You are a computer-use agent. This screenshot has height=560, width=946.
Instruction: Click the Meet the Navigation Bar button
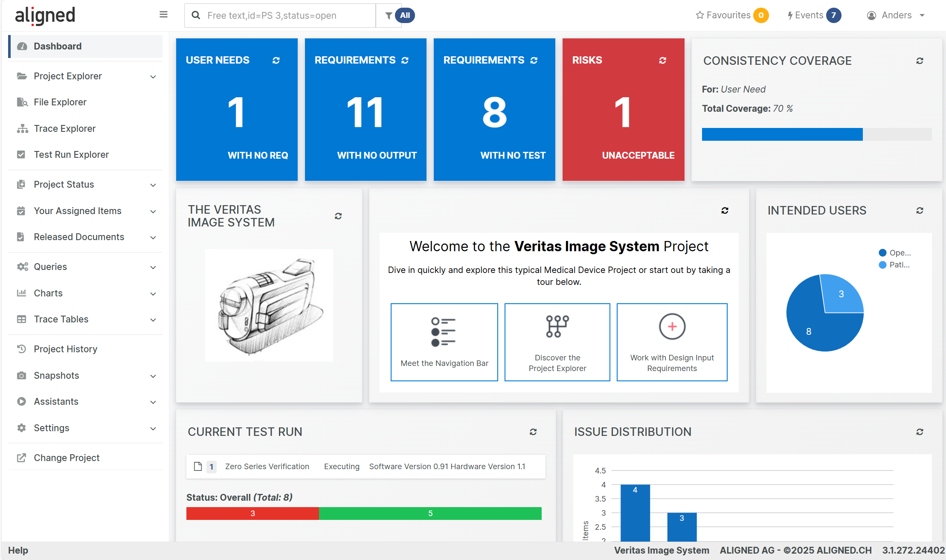coord(444,342)
